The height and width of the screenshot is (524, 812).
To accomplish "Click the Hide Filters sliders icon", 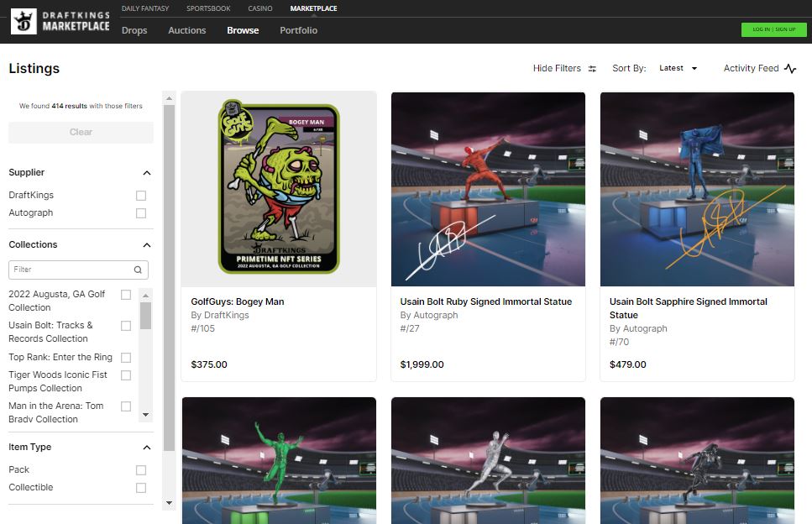I will [x=592, y=69].
